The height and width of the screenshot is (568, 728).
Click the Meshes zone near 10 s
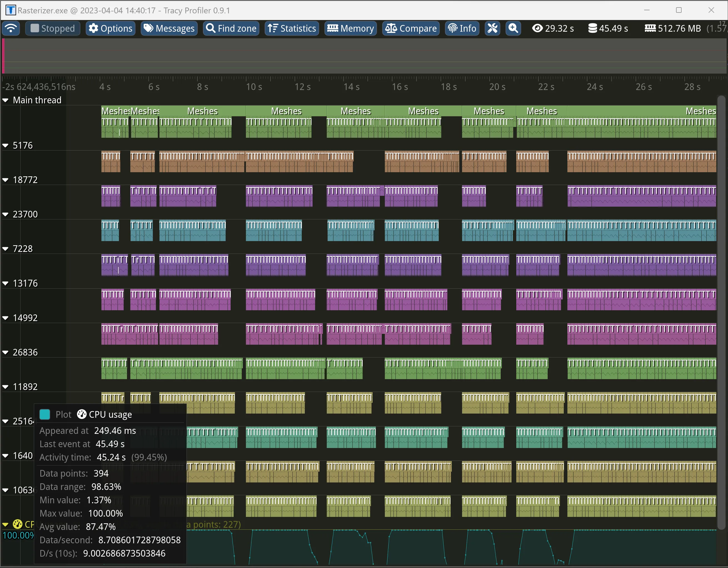[x=286, y=111]
